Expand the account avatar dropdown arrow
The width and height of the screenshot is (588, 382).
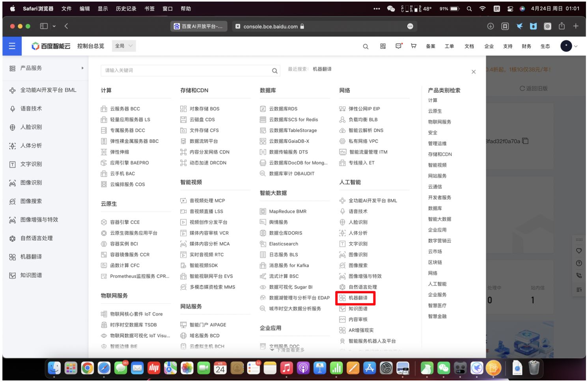coord(576,47)
